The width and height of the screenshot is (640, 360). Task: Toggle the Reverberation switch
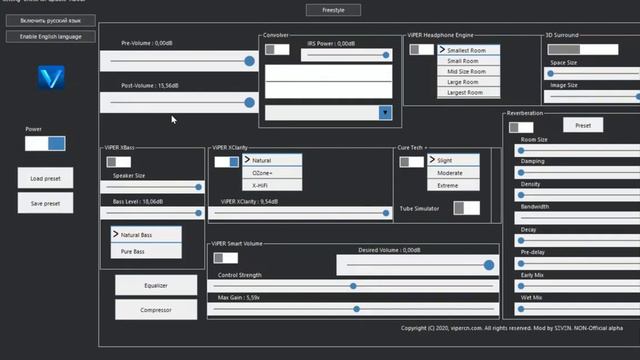click(x=521, y=127)
